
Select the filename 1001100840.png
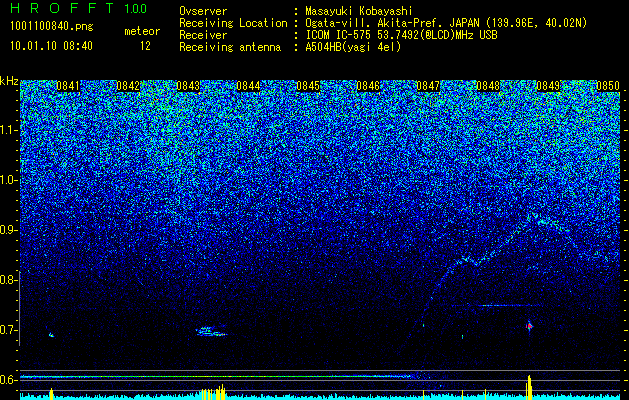click(x=52, y=27)
